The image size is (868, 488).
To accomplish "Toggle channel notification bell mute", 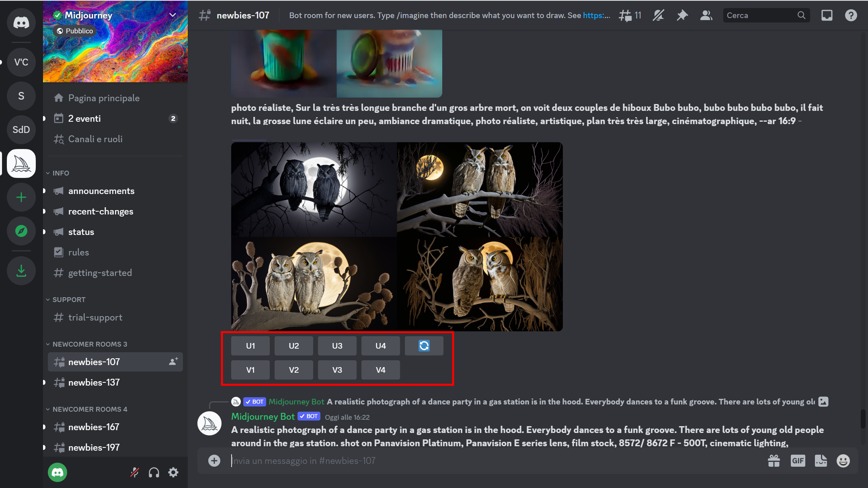I will [x=658, y=15].
